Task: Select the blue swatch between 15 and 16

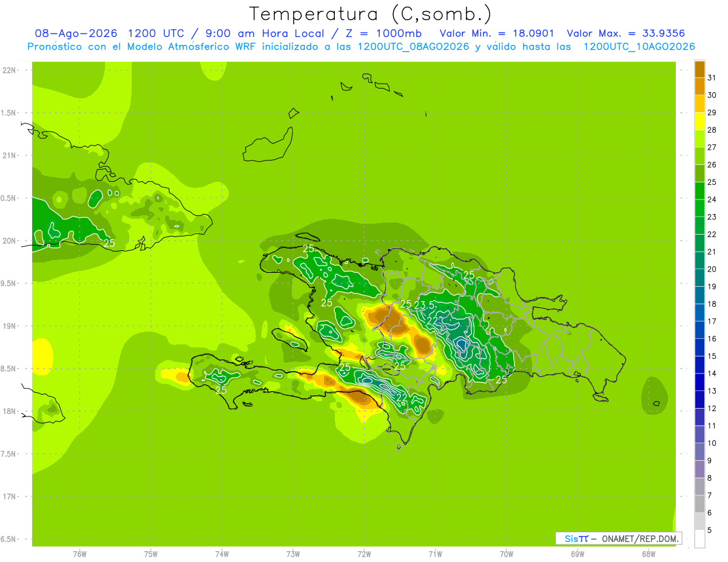Action: pyautogui.click(x=699, y=348)
